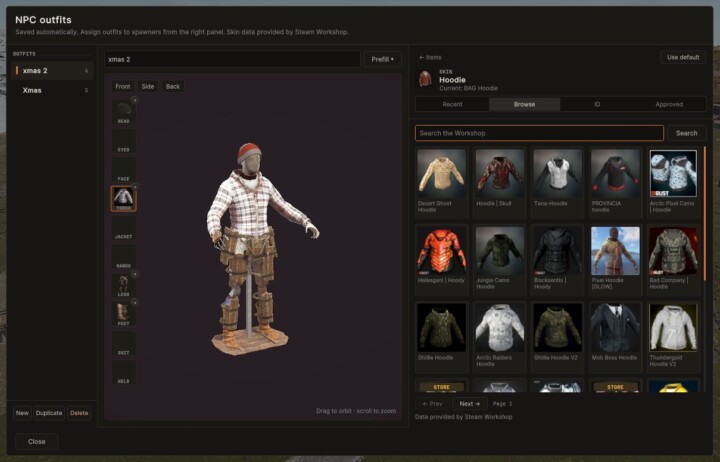Open the Approved tab
Viewport: 720px width, 462px height.
click(669, 104)
